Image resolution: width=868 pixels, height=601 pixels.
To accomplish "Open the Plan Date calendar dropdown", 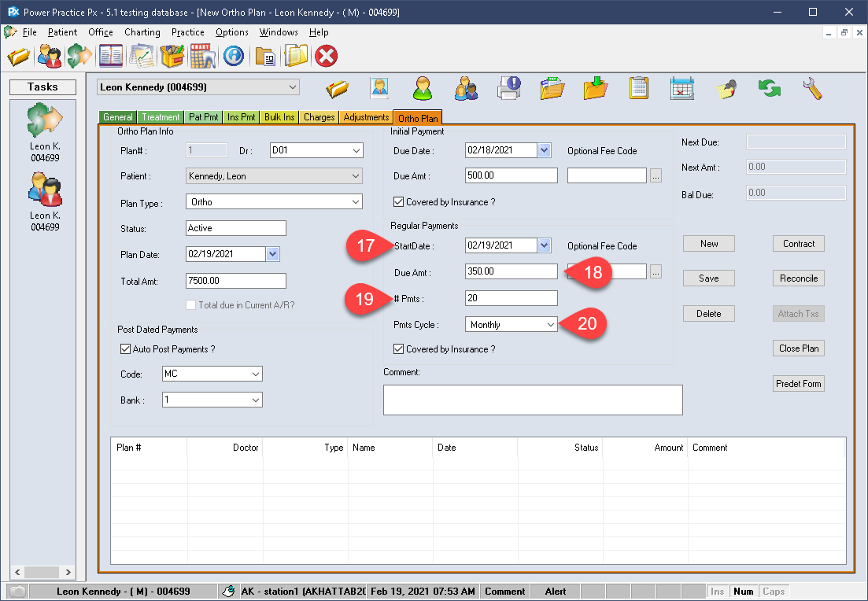I will point(273,254).
